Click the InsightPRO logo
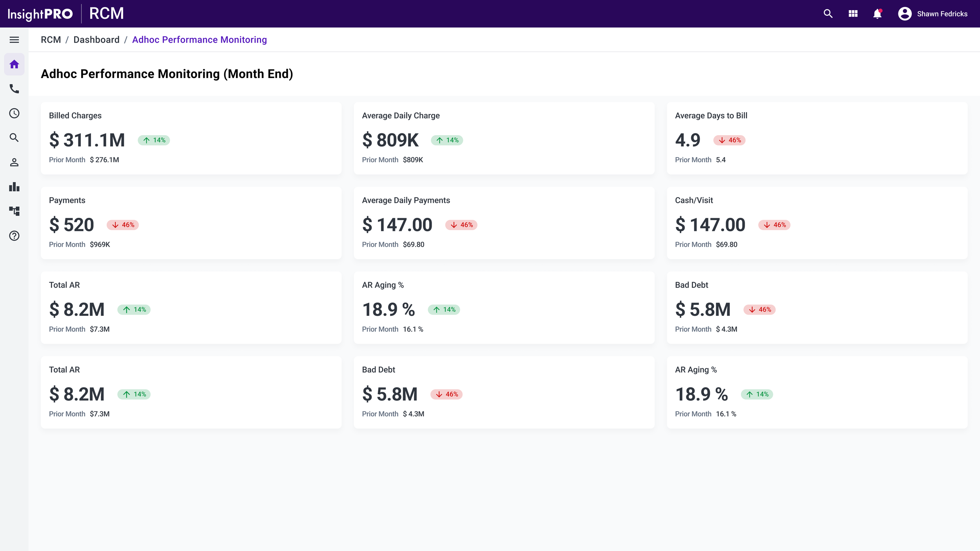Screen dimensions: 980x551 (x=40, y=14)
